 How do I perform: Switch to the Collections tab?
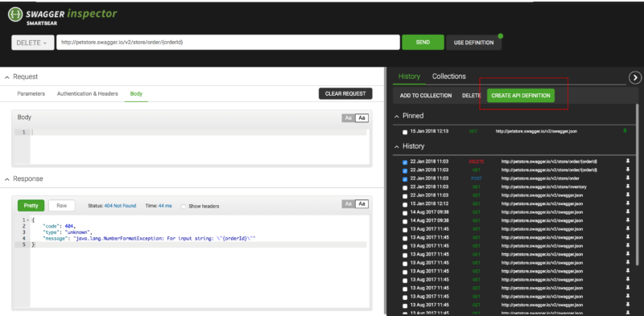(449, 76)
